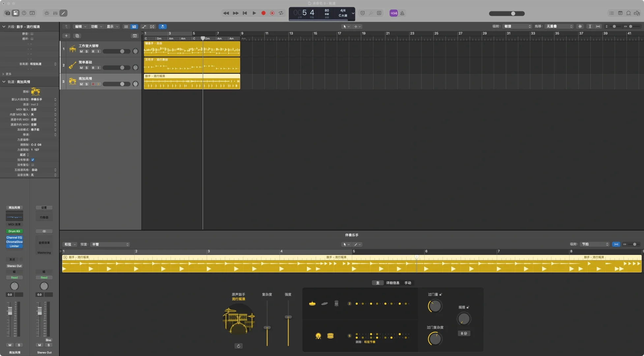Viewport: 644px width, 356px height.
Task: Click the refresh arrow under the drum kit image
Action: (x=239, y=346)
